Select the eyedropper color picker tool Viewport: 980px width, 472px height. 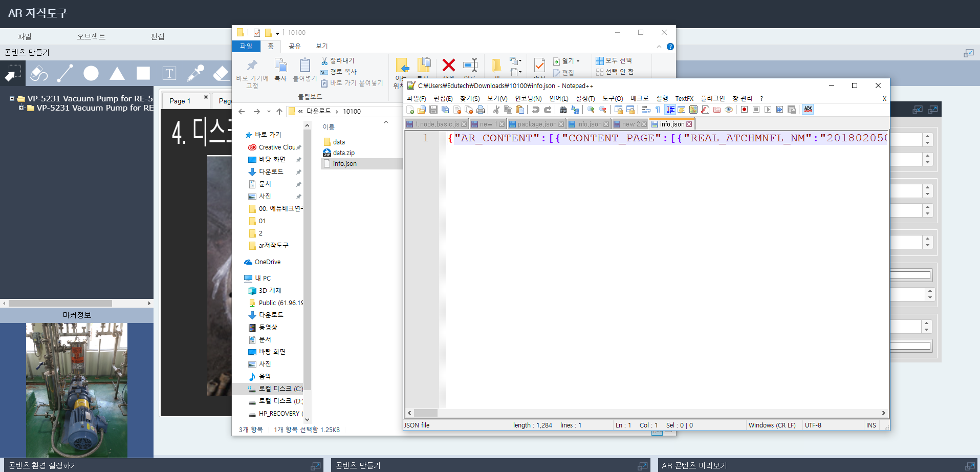point(195,73)
